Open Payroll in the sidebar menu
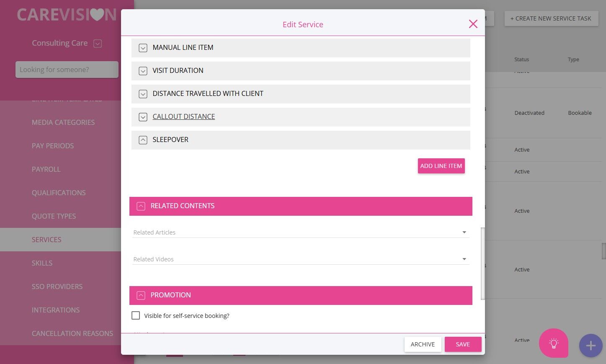Screen dimensions: 606x364 pyautogui.click(x=46, y=169)
